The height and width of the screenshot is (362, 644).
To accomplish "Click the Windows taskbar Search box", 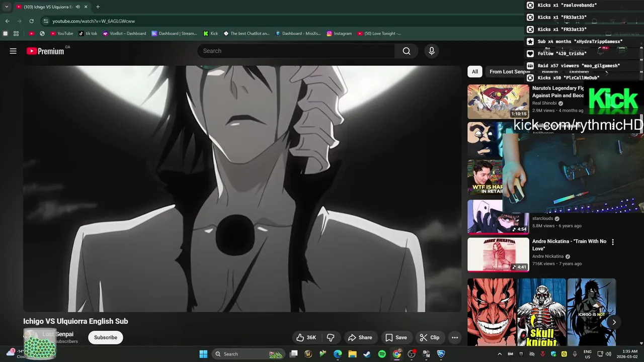I will point(249,354).
